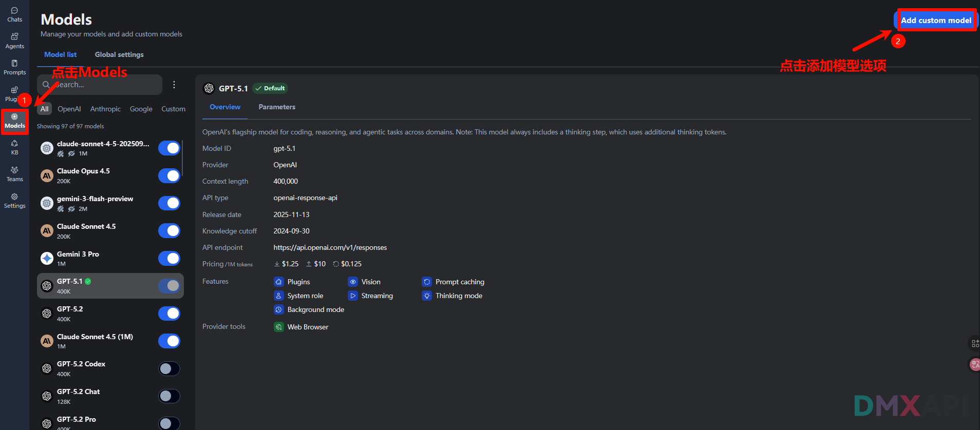Open the three-dot menu beside search
This screenshot has height=430, width=980.
(174, 85)
